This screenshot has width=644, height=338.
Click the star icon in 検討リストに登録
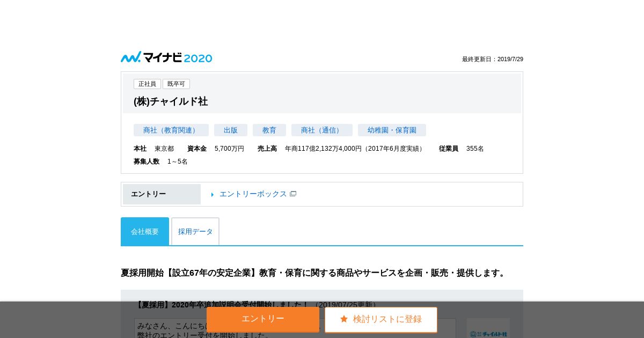(x=344, y=319)
